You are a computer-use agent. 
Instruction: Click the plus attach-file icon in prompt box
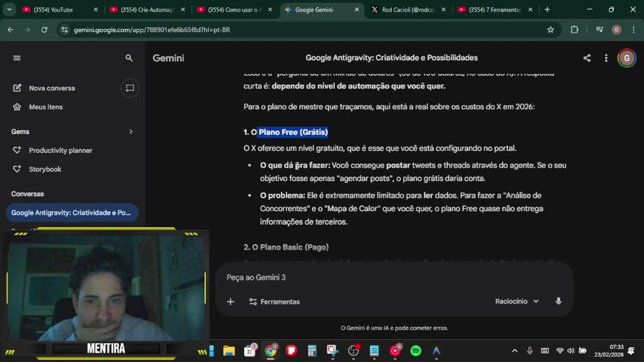[x=230, y=302]
